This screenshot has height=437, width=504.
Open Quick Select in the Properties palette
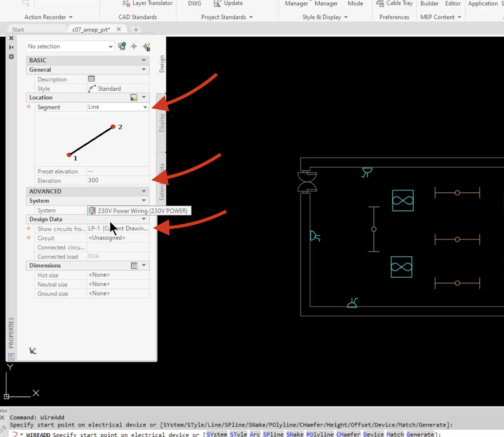(147, 46)
